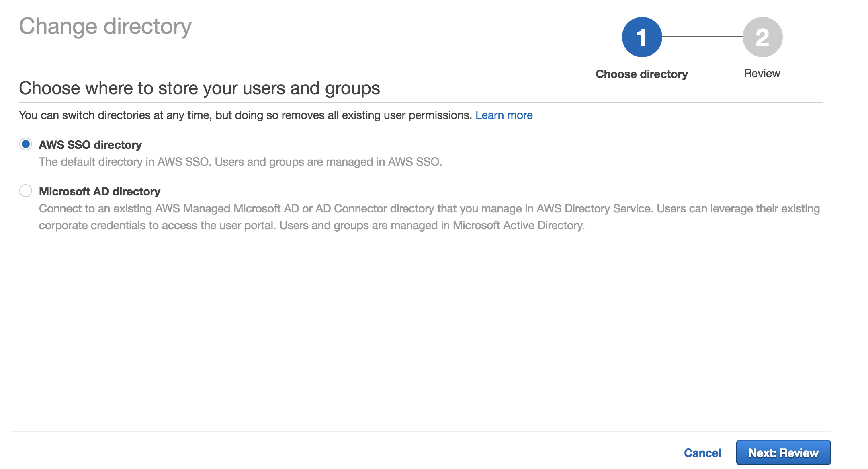Click 'corporate credentials' line of AD description
This screenshot has width=868, height=469.
[311, 225]
